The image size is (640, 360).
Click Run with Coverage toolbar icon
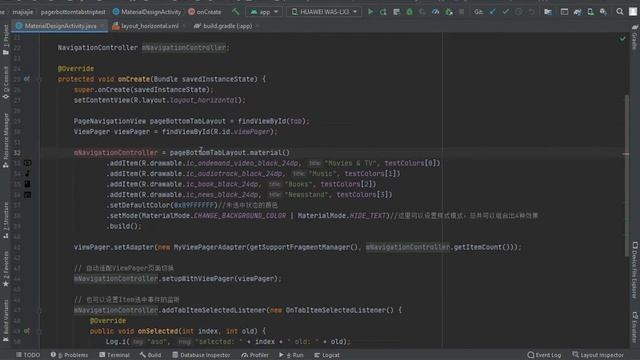(x=422, y=12)
